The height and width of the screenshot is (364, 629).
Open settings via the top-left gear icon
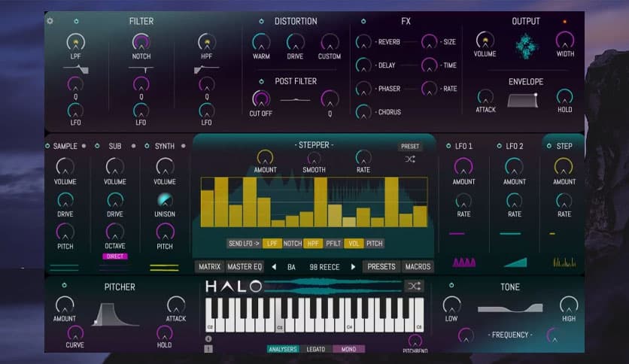(x=50, y=20)
